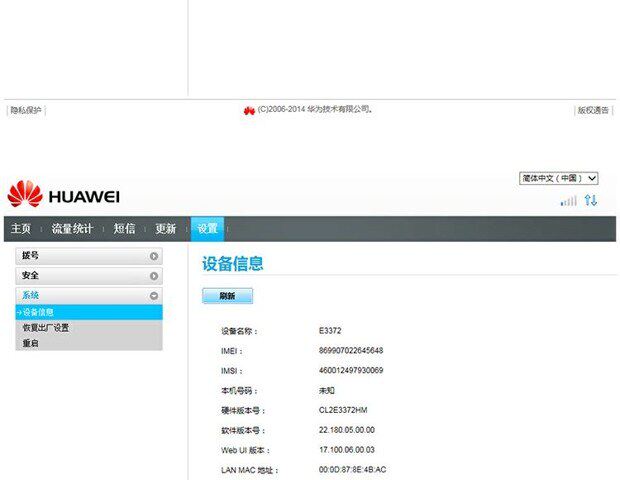This screenshot has width=620, height=480.
Task: Click the copyright text 华为技术有限公司
Action: coord(338,109)
